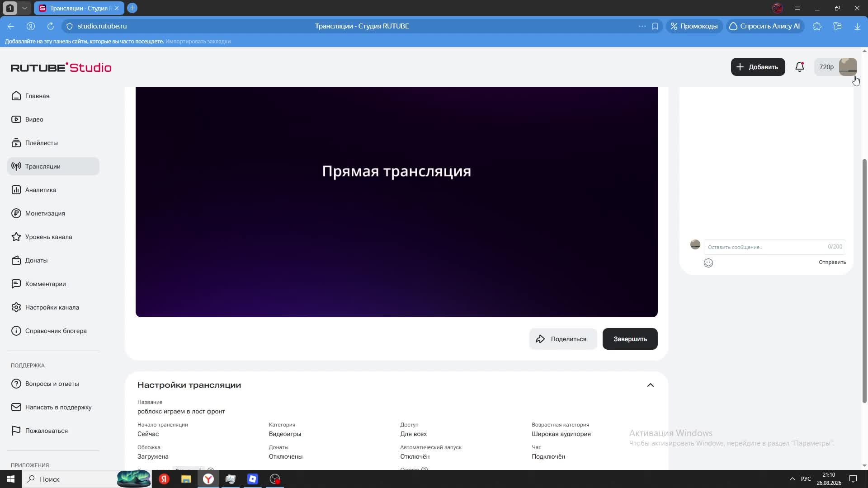Click Спросить Алису AI
868x488 pixels.
pyautogui.click(x=764, y=26)
